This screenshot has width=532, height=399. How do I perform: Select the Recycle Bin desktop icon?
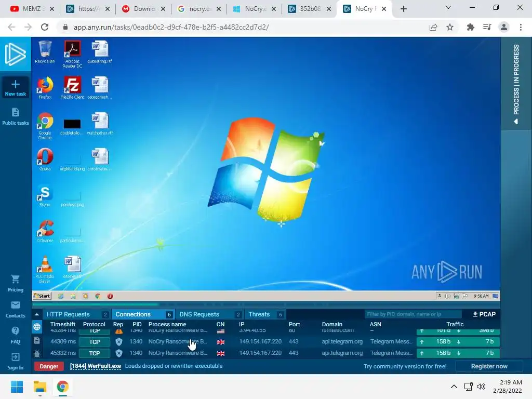(x=45, y=52)
